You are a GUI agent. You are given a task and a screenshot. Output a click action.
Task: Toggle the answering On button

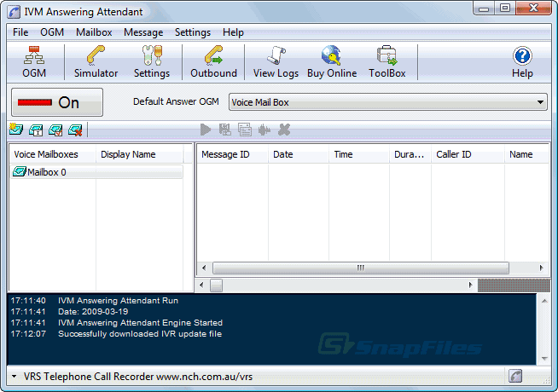click(57, 102)
